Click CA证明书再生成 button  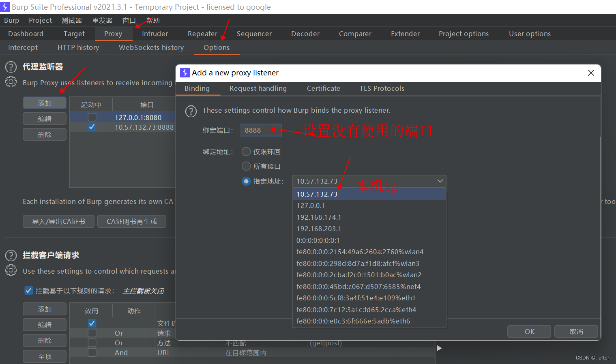point(132,221)
